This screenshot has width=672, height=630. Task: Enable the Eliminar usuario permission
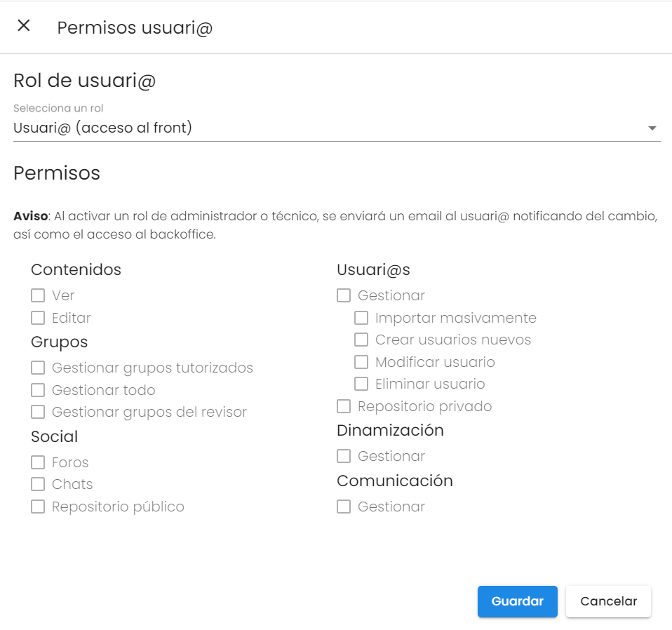click(x=361, y=384)
